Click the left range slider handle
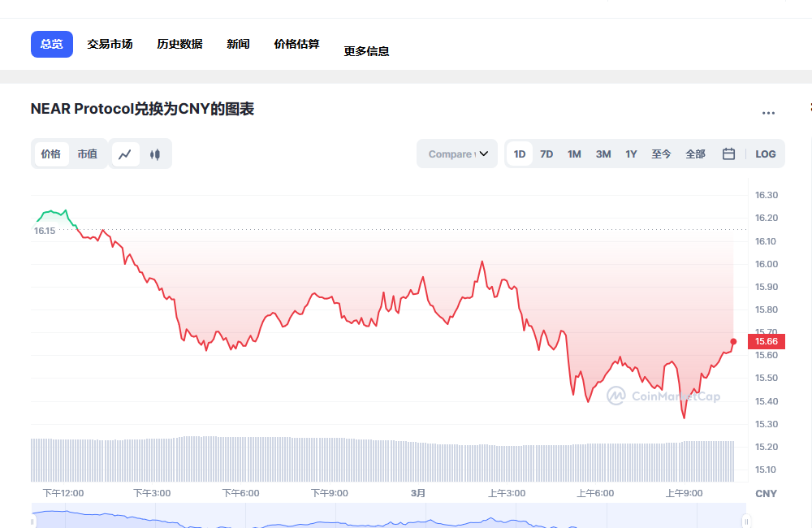 coord(32,522)
